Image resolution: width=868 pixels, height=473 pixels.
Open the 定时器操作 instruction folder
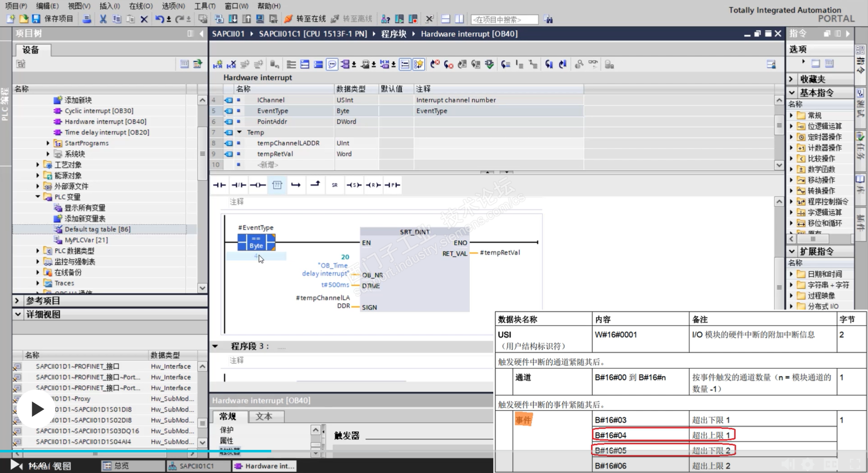pos(824,137)
